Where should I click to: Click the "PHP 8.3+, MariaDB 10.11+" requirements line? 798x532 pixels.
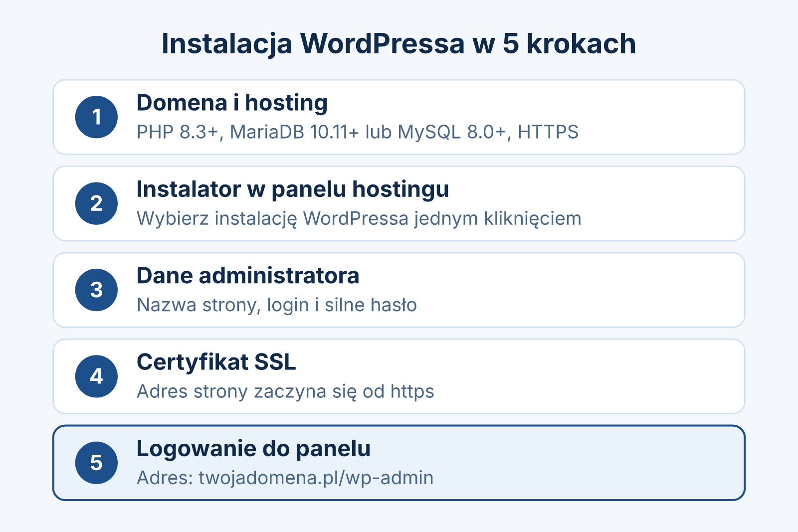click(x=358, y=132)
